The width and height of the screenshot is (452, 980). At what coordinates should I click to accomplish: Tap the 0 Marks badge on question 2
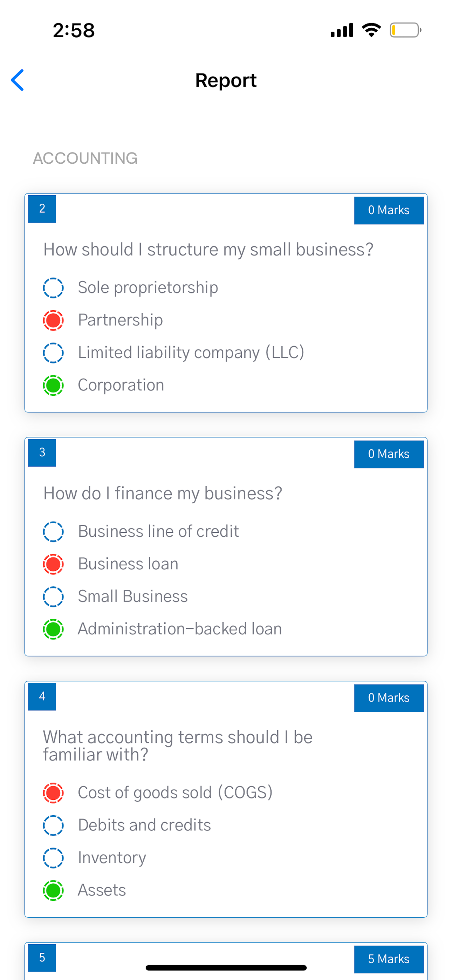(389, 210)
